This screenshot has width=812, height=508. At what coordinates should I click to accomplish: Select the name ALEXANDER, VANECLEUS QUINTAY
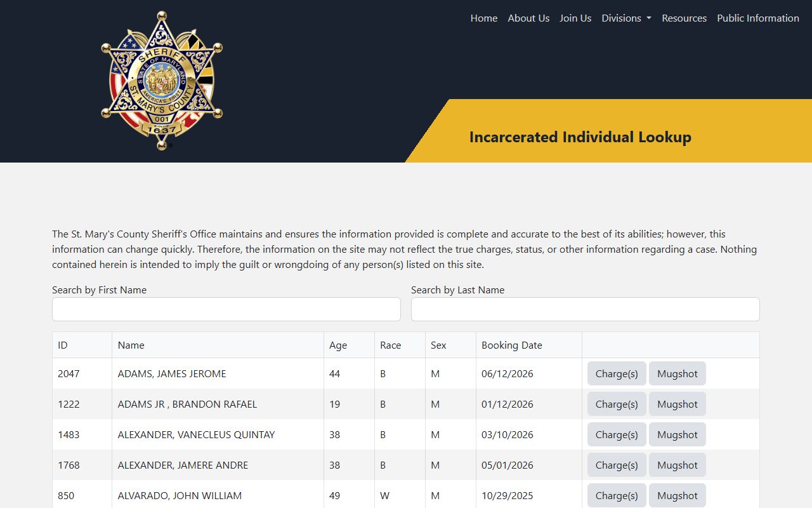point(197,434)
